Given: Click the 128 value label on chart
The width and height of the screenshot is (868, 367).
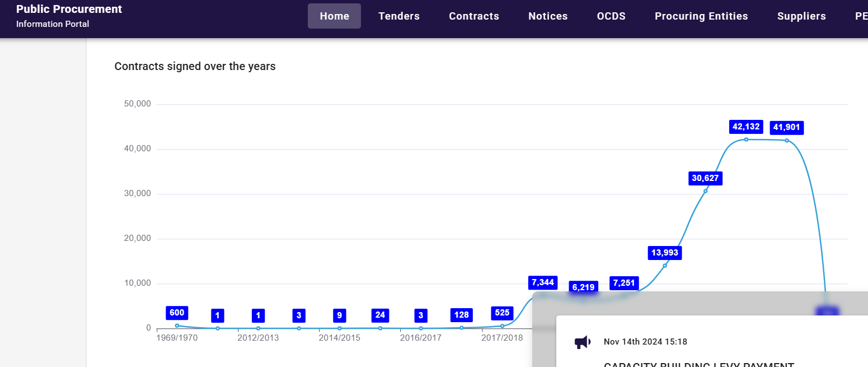Looking at the screenshot, I should (462, 315).
